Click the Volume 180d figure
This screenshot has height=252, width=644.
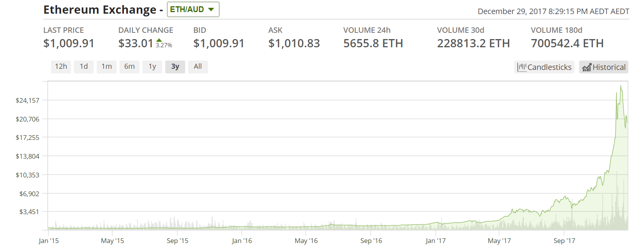(567, 43)
